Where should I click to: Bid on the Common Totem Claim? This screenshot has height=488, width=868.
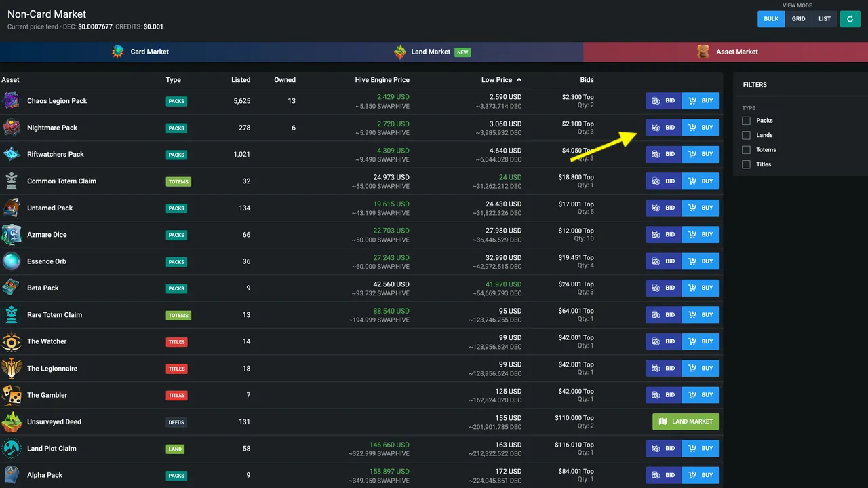pyautogui.click(x=663, y=181)
